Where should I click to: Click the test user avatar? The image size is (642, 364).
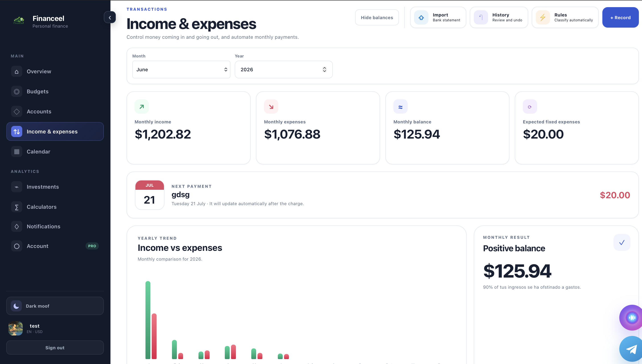point(16,328)
